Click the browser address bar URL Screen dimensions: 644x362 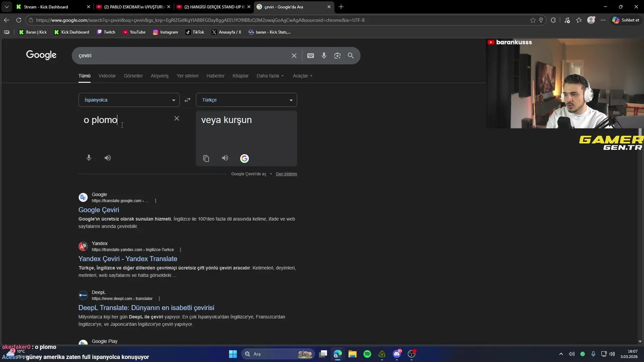click(200, 20)
